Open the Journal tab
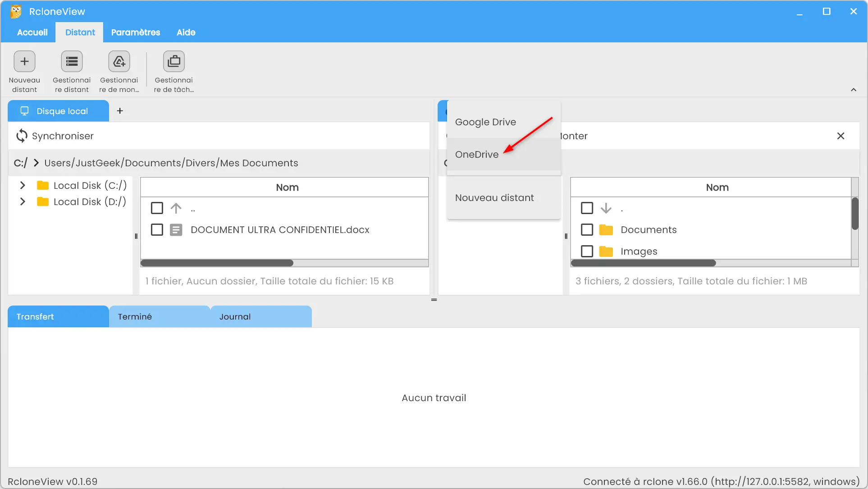The width and height of the screenshot is (868, 489). 261,316
